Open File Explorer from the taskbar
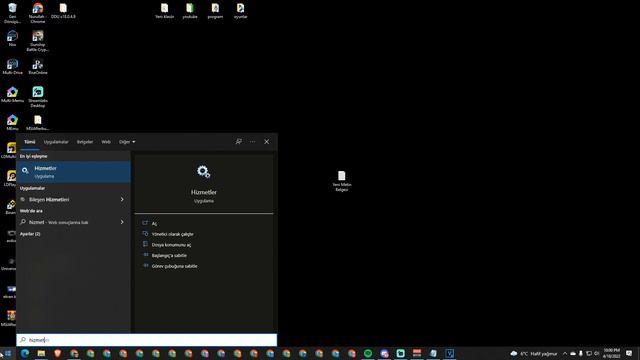 coord(41,353)
